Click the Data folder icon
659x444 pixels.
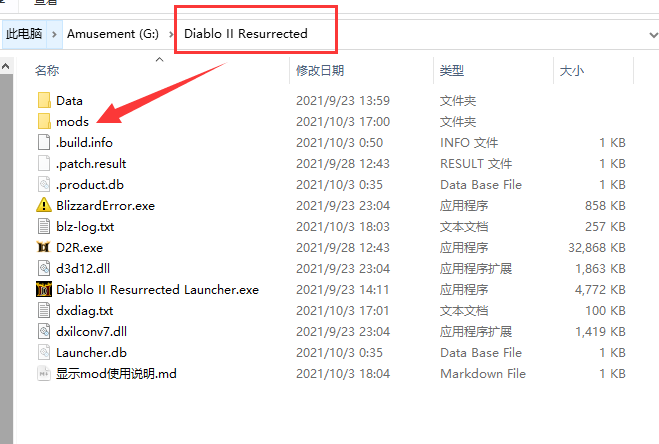point(44,100)
